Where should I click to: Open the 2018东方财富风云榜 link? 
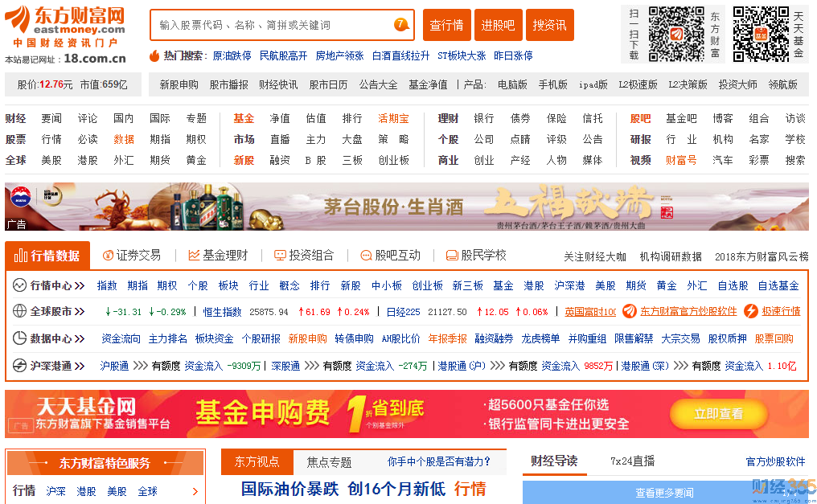click(x=762, y=256)
